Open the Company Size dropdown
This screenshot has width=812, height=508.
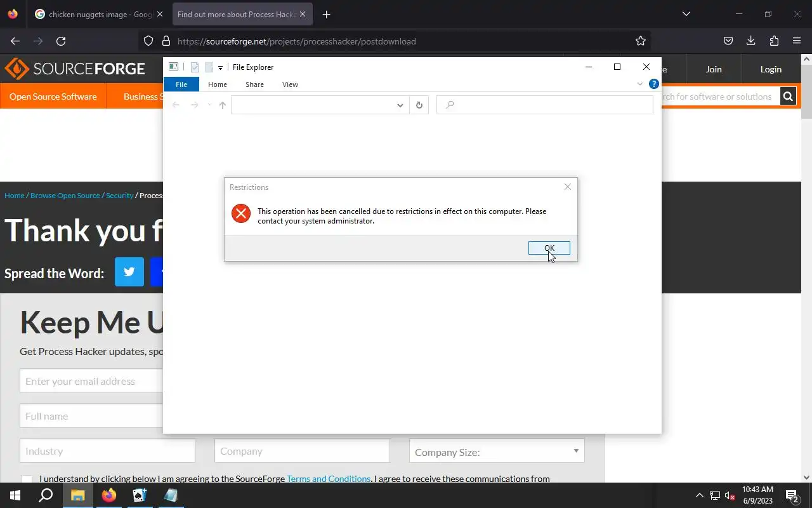pyautogui.click(x=497, y=451)
